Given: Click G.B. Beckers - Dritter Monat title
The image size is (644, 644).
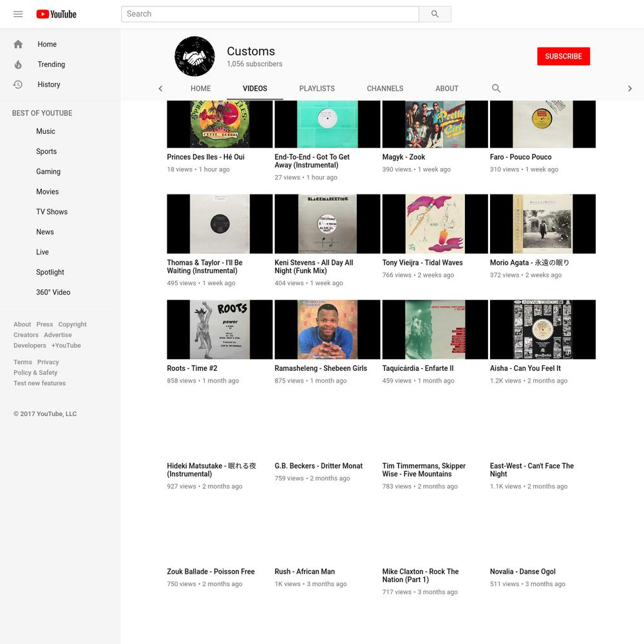Looking at the screenshot, I should [x=319, y=466].
